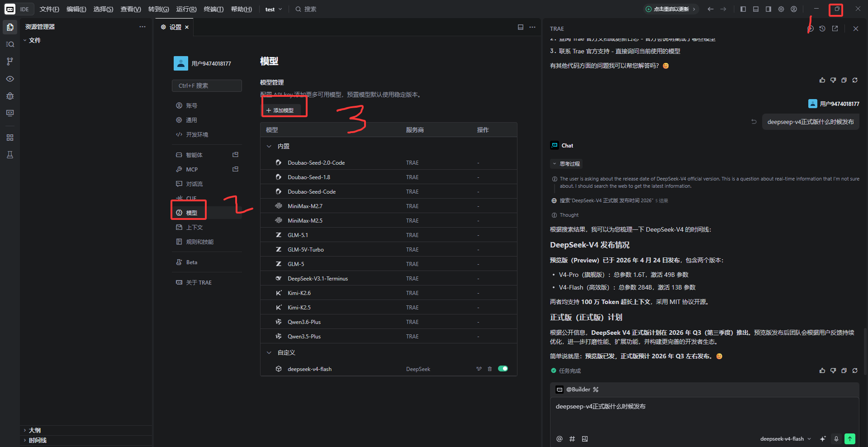Toggle the secondary sidebar layout icon
This screenshot has width=868, height=447.
tap(768, 9)
